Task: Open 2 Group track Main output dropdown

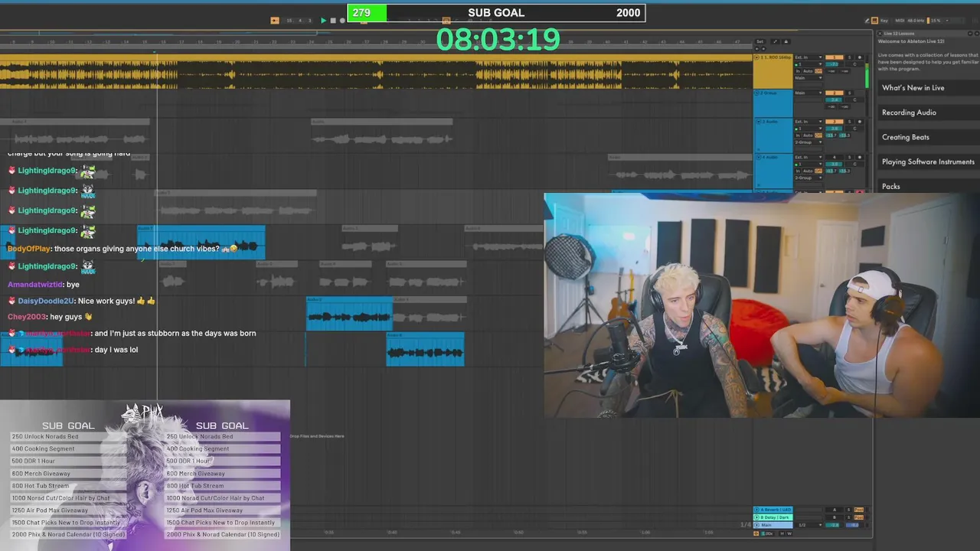Action: pyautogui.click(x=808, y=93)
